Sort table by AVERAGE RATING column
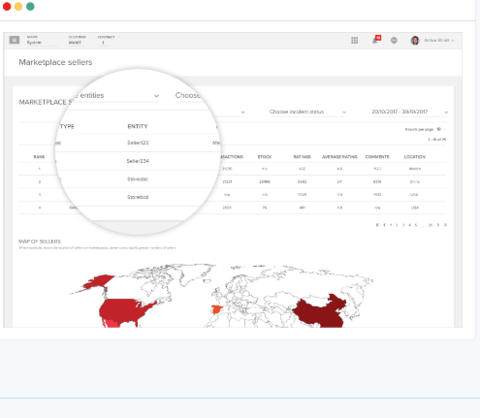 click(339, 157)
